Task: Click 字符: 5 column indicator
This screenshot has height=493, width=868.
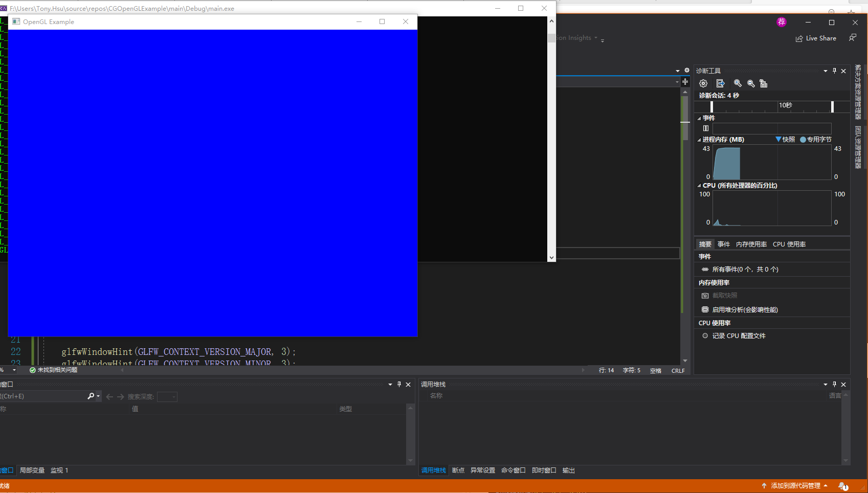Action: [632, 370]
